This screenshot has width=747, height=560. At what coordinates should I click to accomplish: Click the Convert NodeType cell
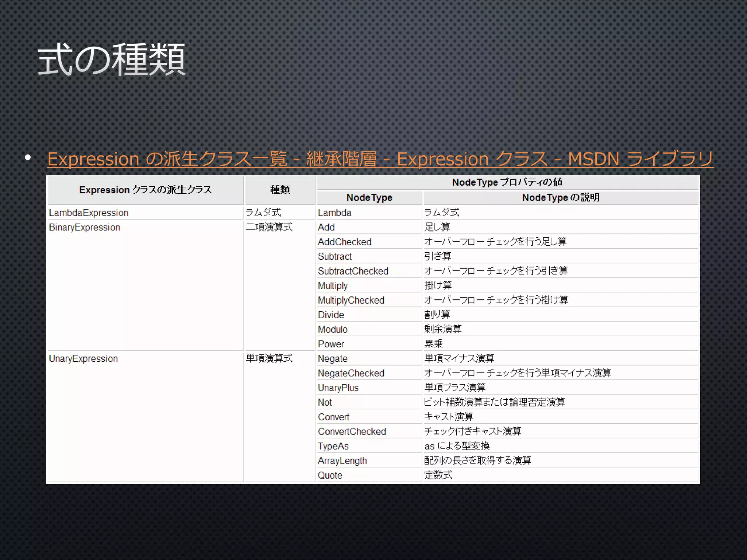coord(369,417)
